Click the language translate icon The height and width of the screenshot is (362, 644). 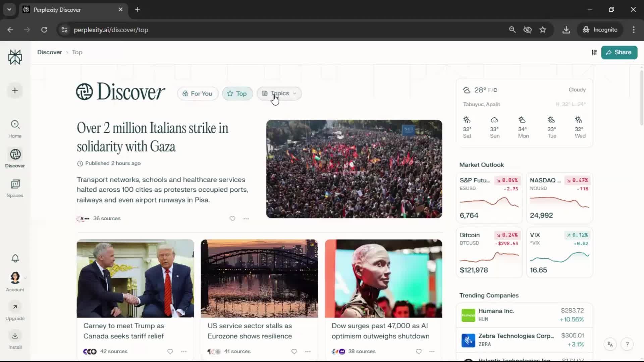coord(610,344)
